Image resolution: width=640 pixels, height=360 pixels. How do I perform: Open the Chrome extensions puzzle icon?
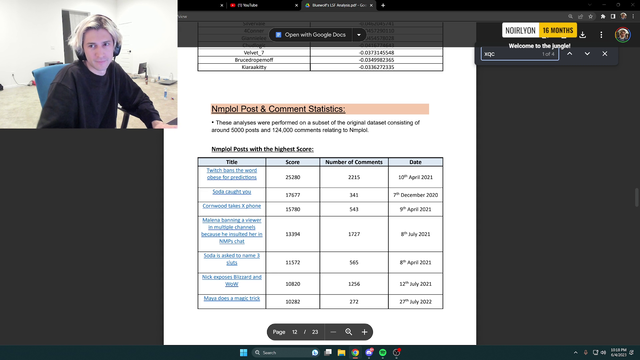tap(602, 16)
